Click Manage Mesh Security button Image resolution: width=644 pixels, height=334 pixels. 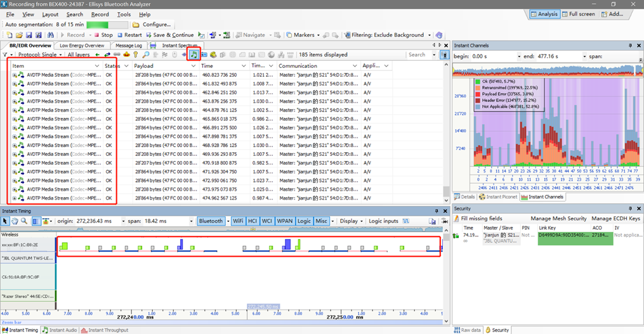click(x=558, y=219)
